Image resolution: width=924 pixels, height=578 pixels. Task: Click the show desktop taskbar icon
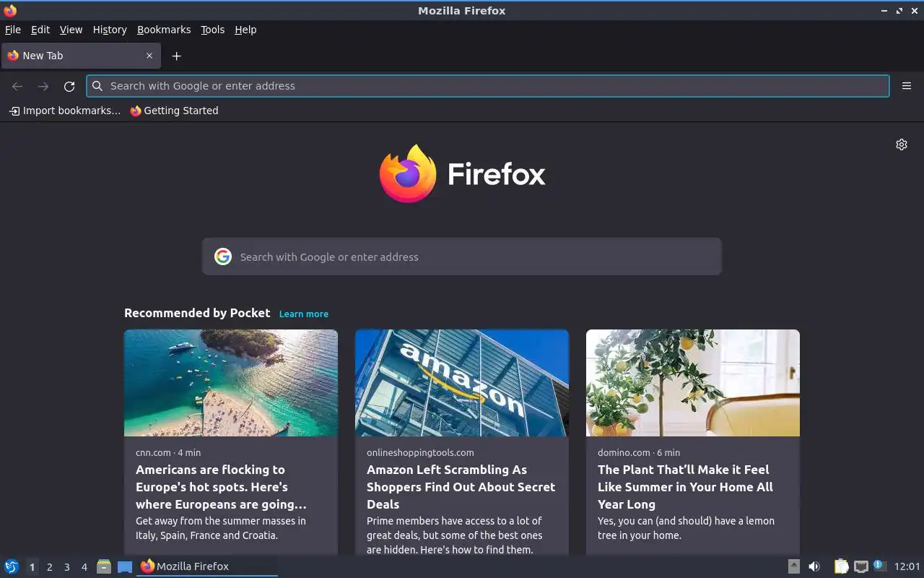click(x=125, y=566)
